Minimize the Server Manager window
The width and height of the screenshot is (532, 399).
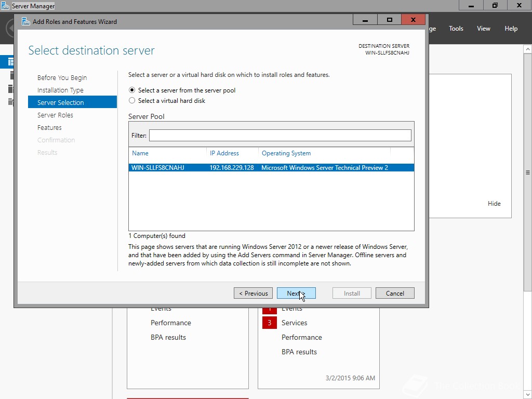(471, 5)
